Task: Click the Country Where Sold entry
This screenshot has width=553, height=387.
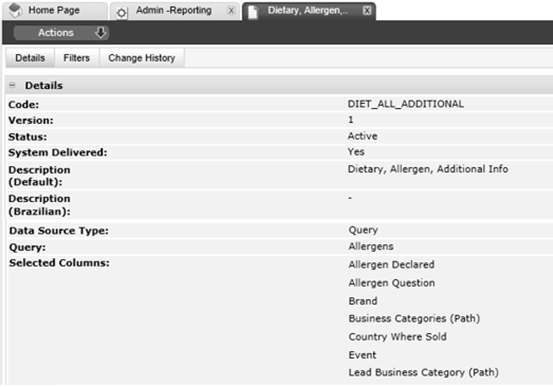Action: [397, 337]
